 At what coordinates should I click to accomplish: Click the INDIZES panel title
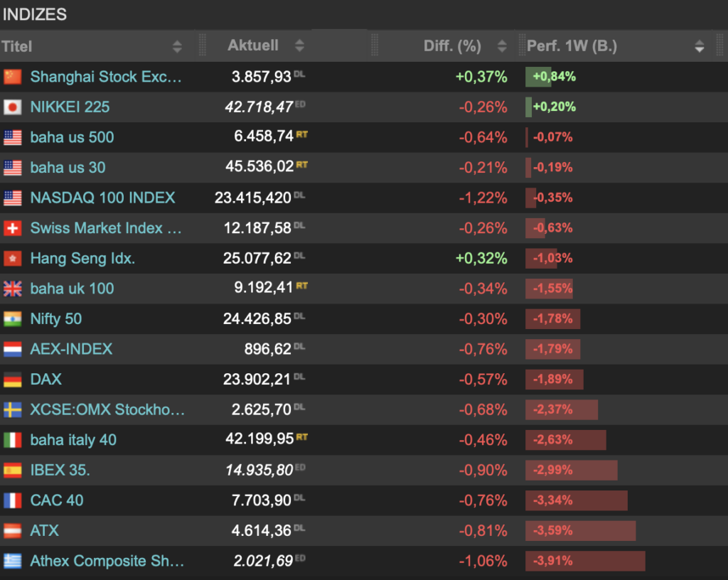[35, 14]
